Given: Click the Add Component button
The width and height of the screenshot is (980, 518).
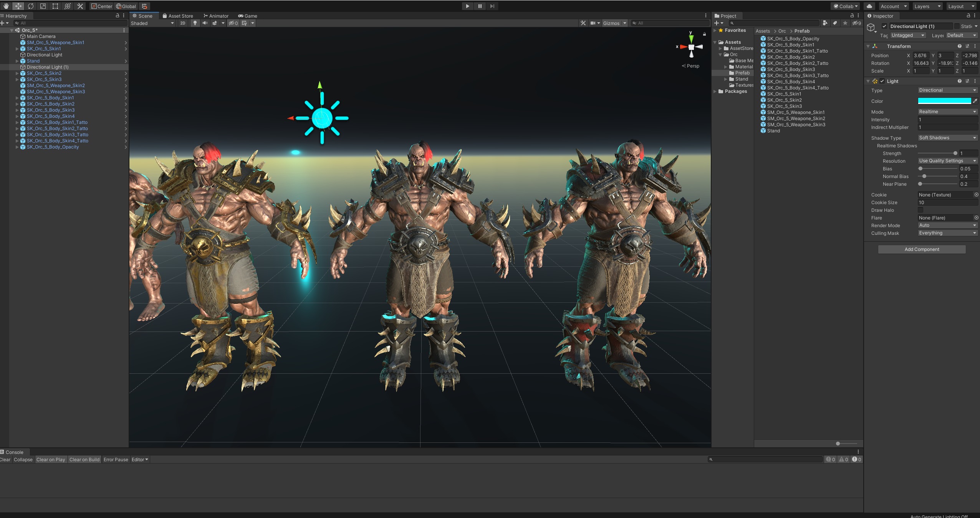Looking at the screenshot, I should pyautogui.click(x=922, y=249).
